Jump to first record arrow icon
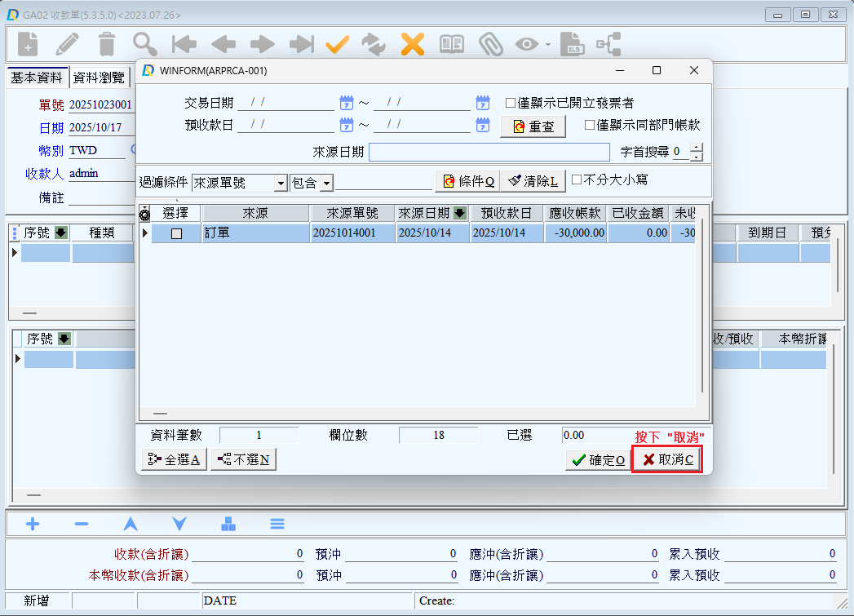854x616 pixels. pos(184,44)
